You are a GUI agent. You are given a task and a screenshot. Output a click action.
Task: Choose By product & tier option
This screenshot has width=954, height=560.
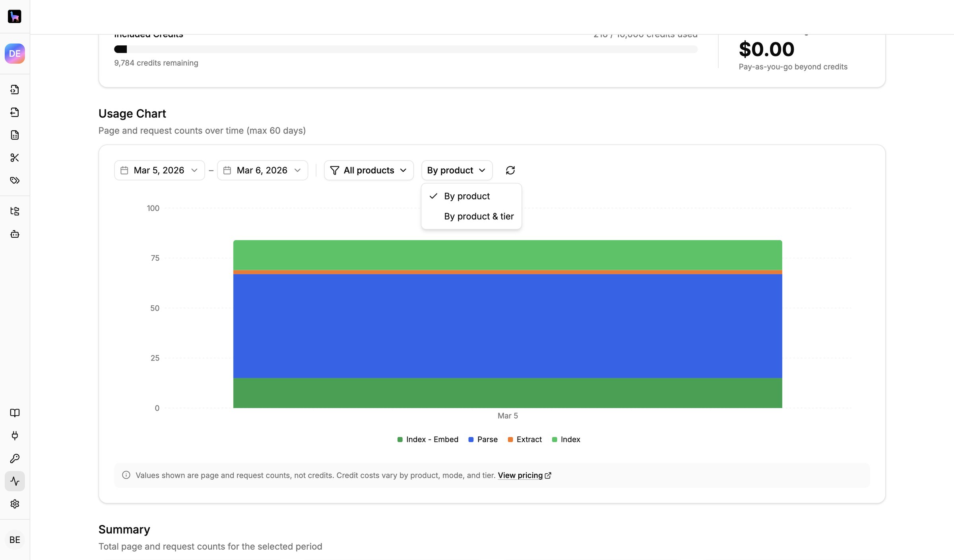click(471, 216)
